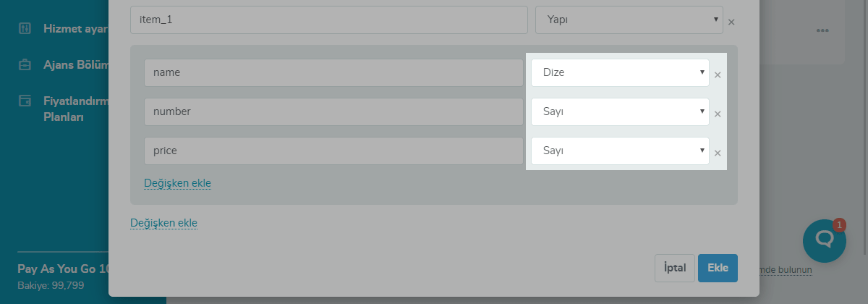The width and height of the screenshot is (868, 304).
Task: Open the chat support bubble
Action: [824, 240]
